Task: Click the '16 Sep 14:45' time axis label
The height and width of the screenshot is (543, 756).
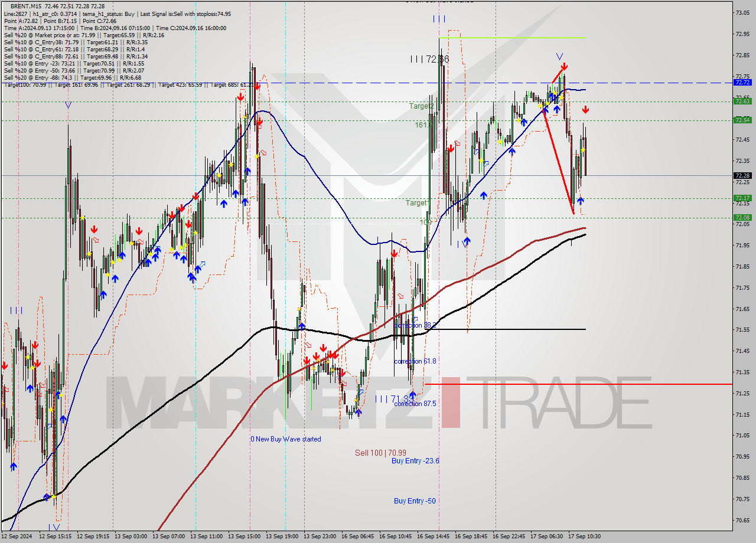Action: [x=433, y=537]
